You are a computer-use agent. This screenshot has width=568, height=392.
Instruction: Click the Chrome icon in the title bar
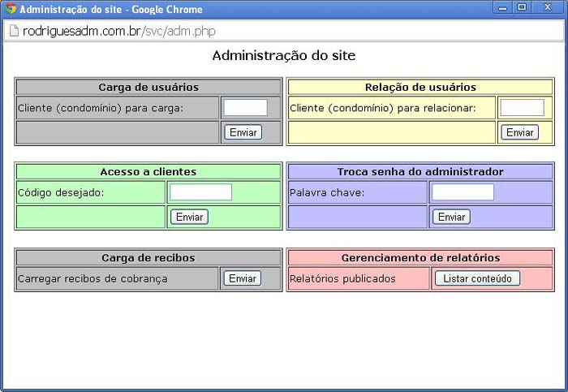11,10
